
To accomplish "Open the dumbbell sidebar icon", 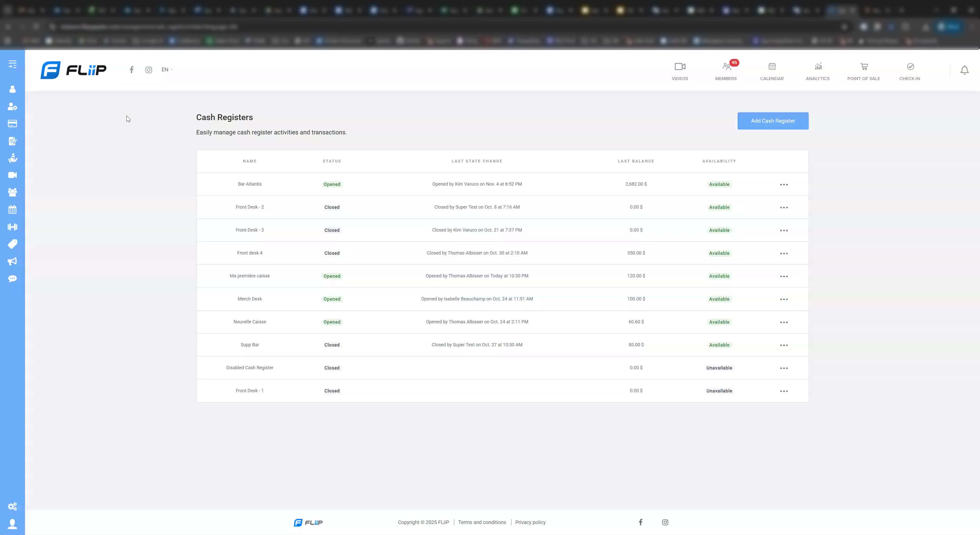I will [13, 227].
